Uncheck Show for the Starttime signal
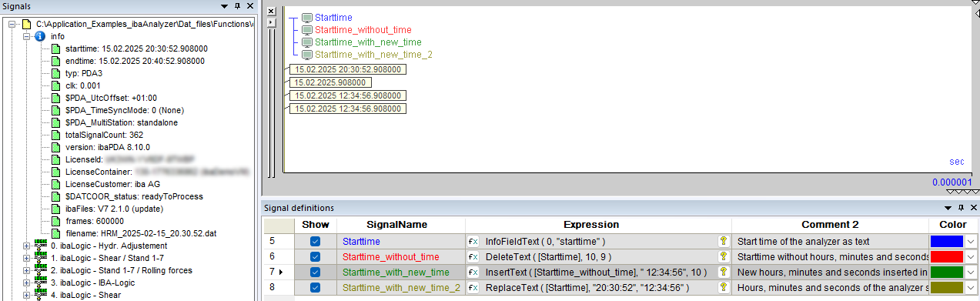The image size is (980, 301). 314,241
